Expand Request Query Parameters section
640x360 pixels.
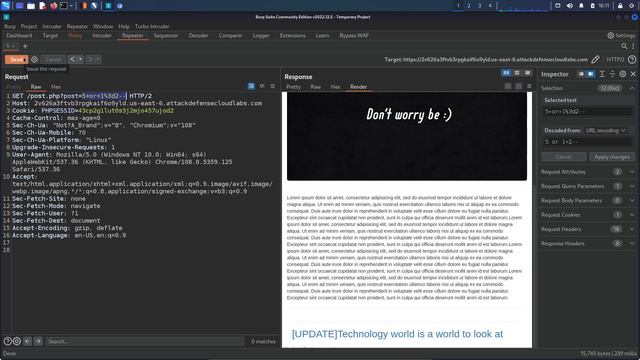click(588, 186)
